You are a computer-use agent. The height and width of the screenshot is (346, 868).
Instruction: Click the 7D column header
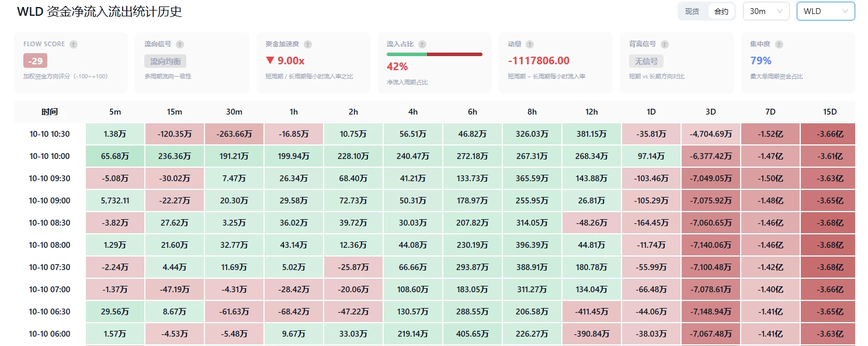click(x=770, y=112)
